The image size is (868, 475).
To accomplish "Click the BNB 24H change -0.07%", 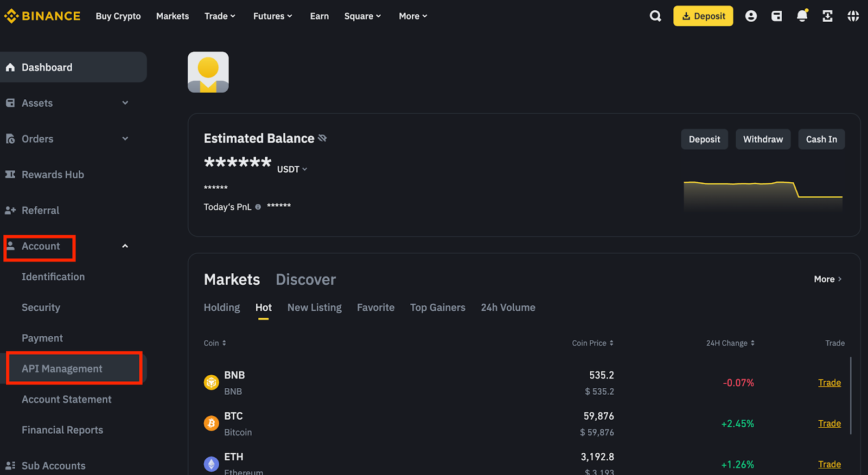I will (738, 383).
